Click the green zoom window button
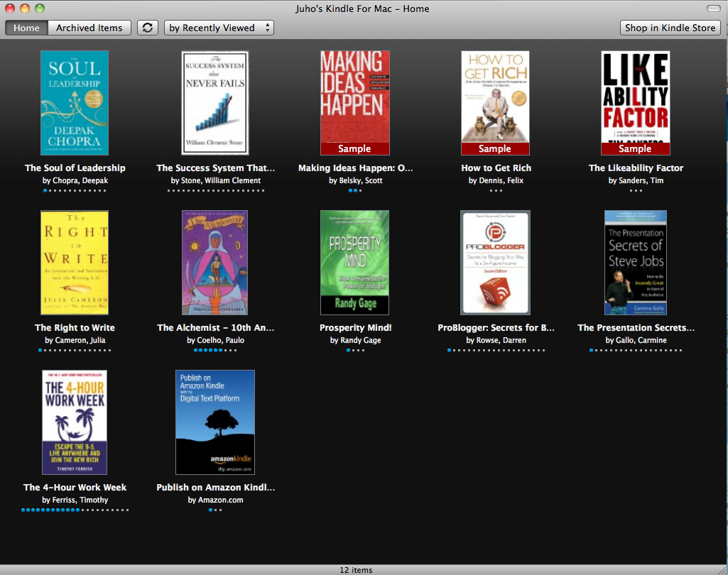The height and width of the screenshot is (575, 728). (40, 9)
